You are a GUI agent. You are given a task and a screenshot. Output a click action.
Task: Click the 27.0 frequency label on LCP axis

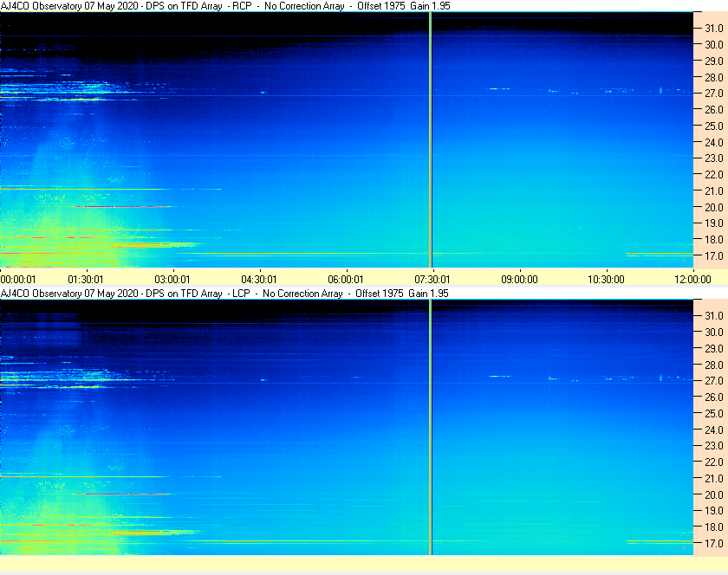coord(714,380)
